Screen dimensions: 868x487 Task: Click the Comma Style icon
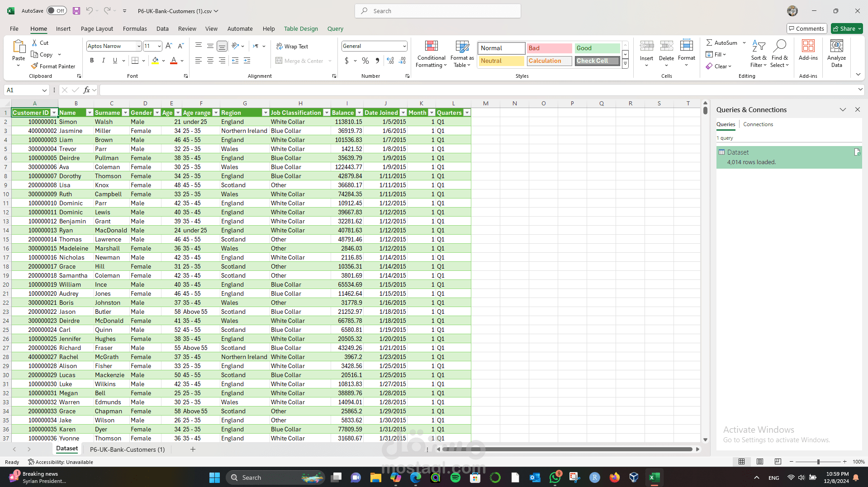coord(377,60)
